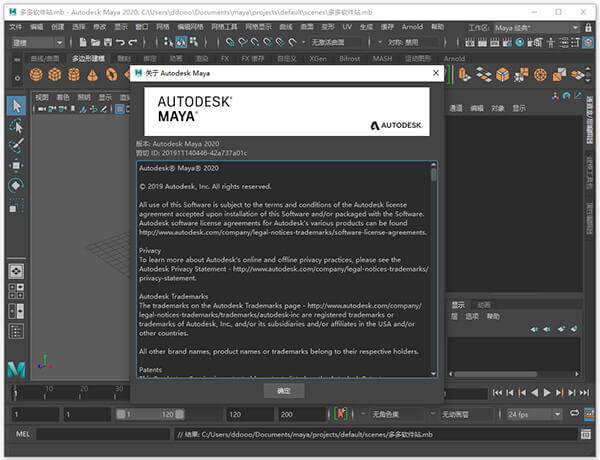
Task: Toggle the playback loop icon
Action: [x=574, y=413]
